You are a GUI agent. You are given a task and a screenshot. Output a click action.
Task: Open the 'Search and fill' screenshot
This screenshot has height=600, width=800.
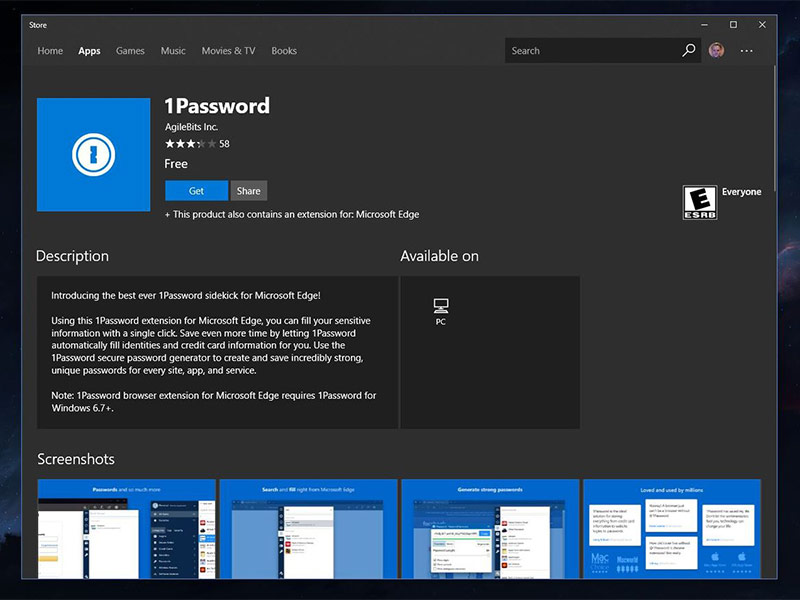point(308,529)
